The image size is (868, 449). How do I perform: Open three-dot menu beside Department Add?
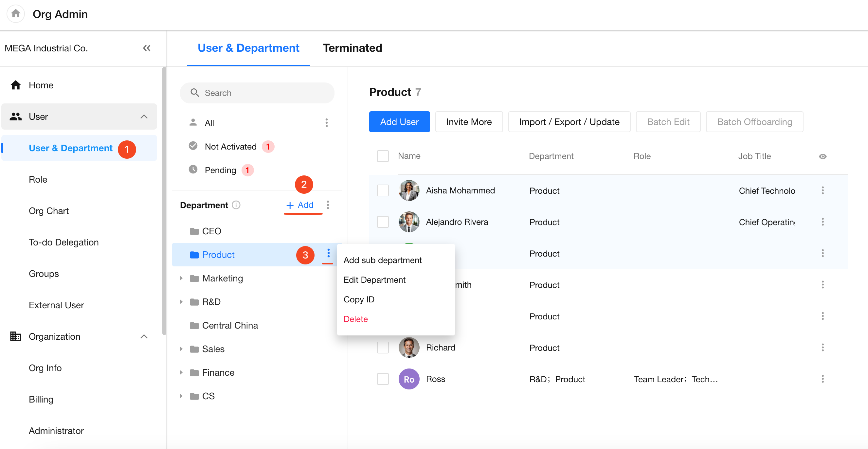pyautogui.click(x=328, y=205)
